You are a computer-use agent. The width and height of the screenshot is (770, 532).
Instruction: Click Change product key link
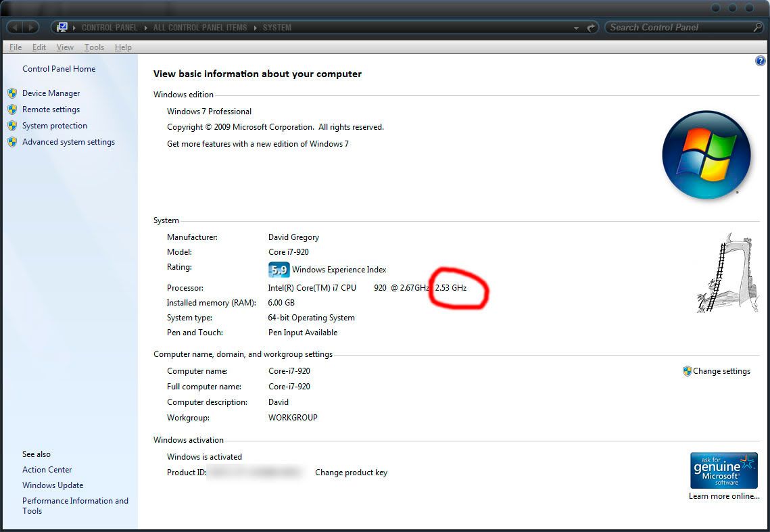click(x=351, y=473)
